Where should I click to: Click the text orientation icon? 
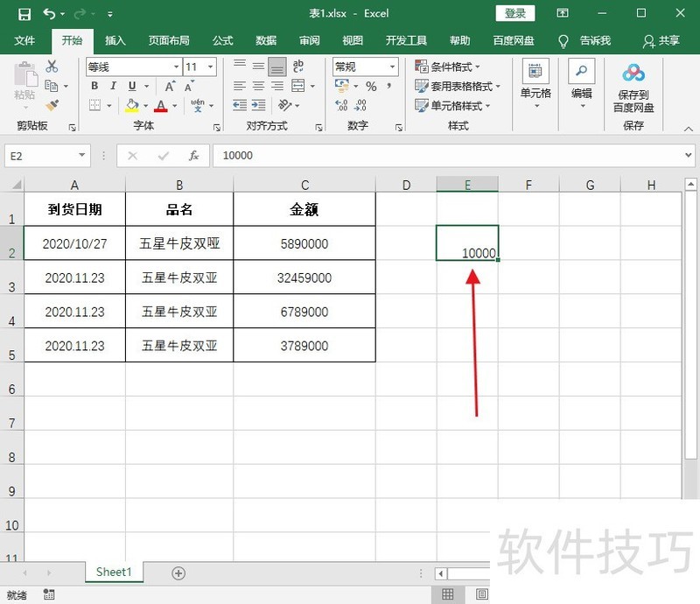(x=285, y=105)
